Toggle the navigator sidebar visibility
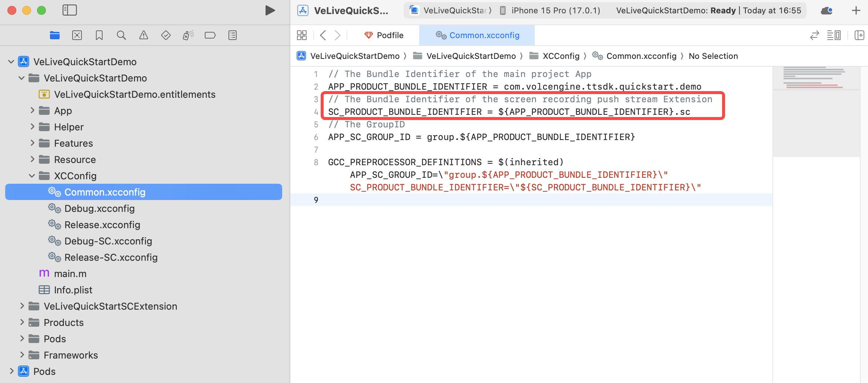This screenshot has height=383, width=868. click(70, 10)
